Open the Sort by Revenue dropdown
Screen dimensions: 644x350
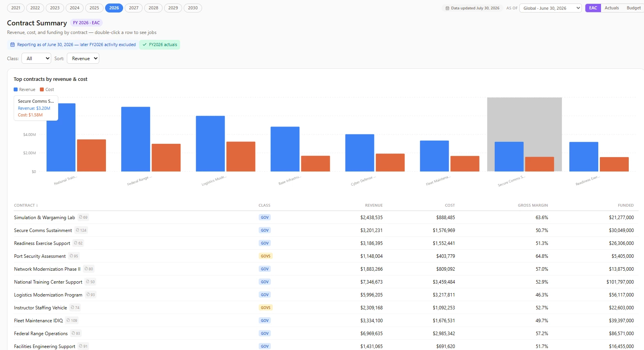(x=83, y=58)
